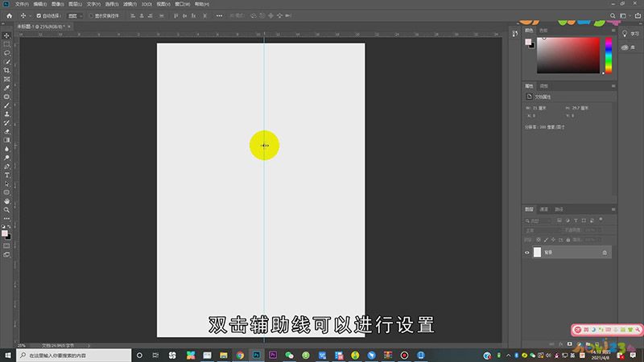644x362 pixels.
Task: Select the Clone Stamp tool
Action: (6, 114)
